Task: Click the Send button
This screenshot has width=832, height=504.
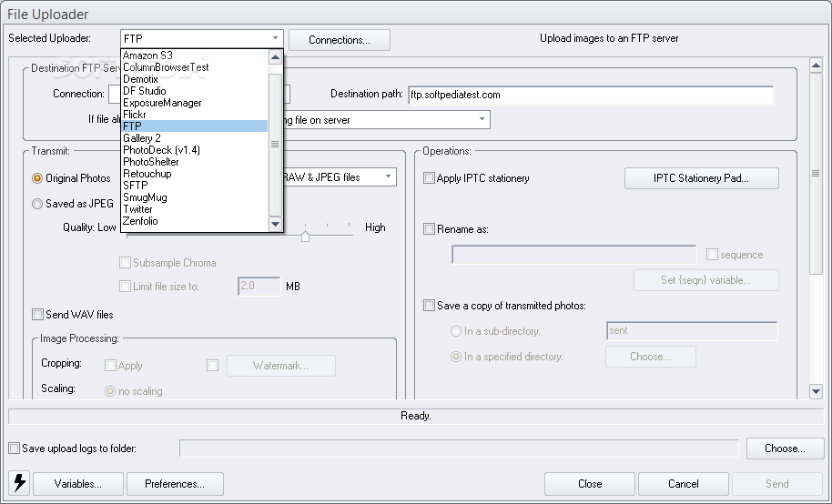Action: click(777, 484)
